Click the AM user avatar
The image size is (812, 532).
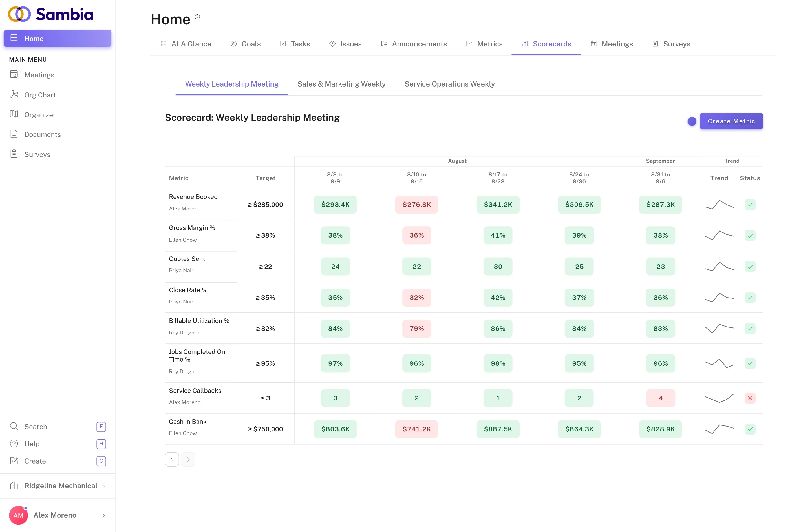(x=18, y=515)
